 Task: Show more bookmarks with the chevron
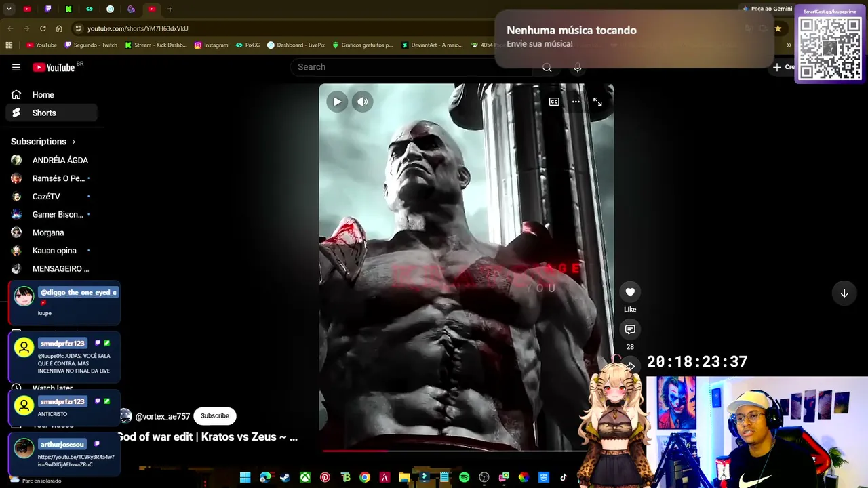789,45
